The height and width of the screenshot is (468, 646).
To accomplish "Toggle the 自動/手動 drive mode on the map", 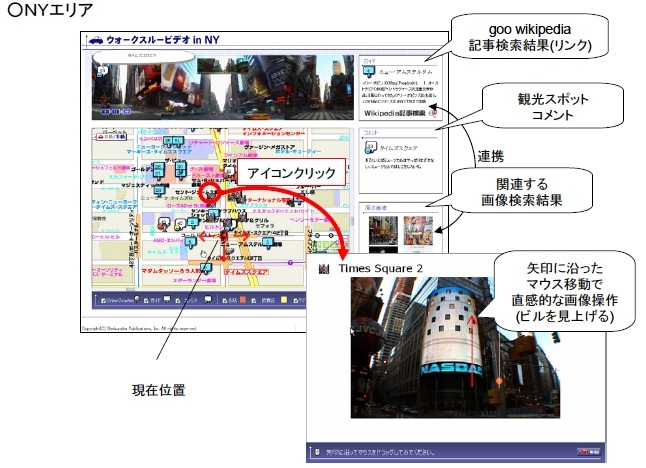I will point(112,136).
